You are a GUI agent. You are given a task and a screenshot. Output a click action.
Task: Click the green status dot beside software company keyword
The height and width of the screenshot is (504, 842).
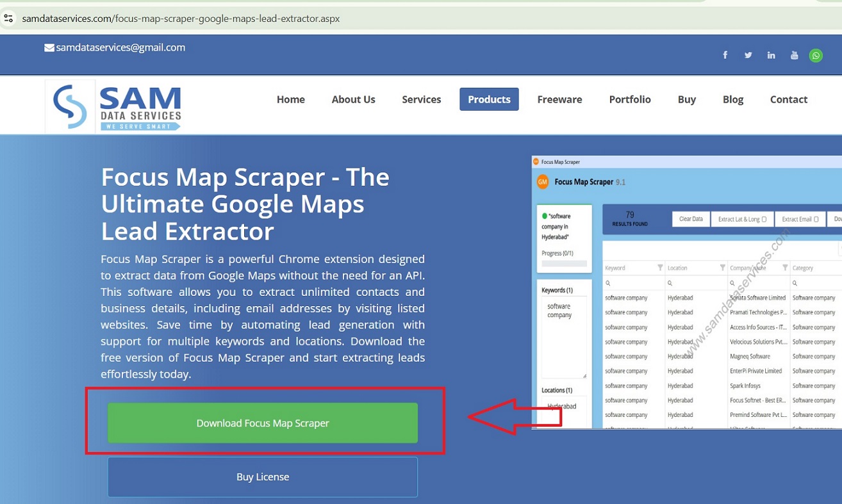543,215
